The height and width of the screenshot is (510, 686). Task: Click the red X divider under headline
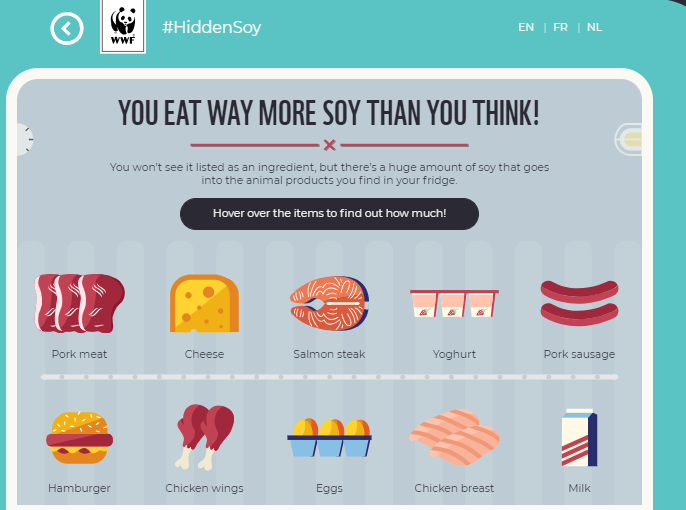329,145
